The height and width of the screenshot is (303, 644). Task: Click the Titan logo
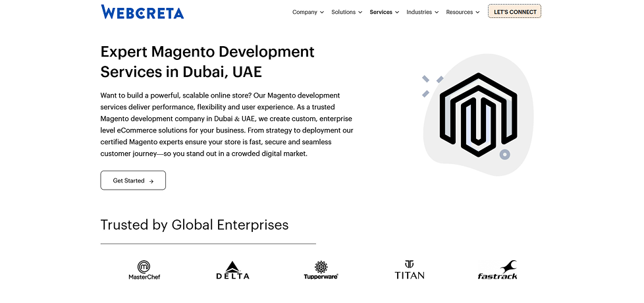[x=409, y=270]
